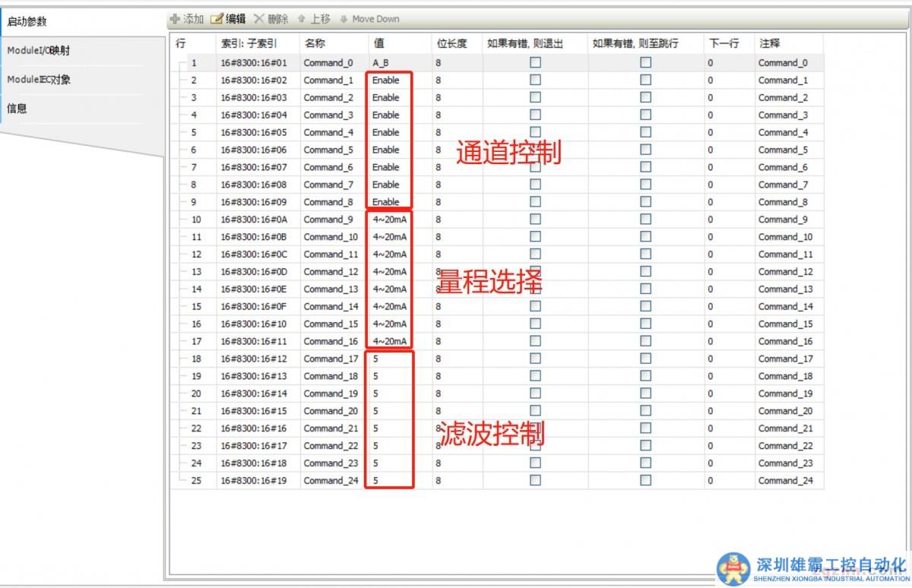Click the 上移 (Move Up) arrow icon
This screenshot has width=912, height=588.
[x=302, y=19]
